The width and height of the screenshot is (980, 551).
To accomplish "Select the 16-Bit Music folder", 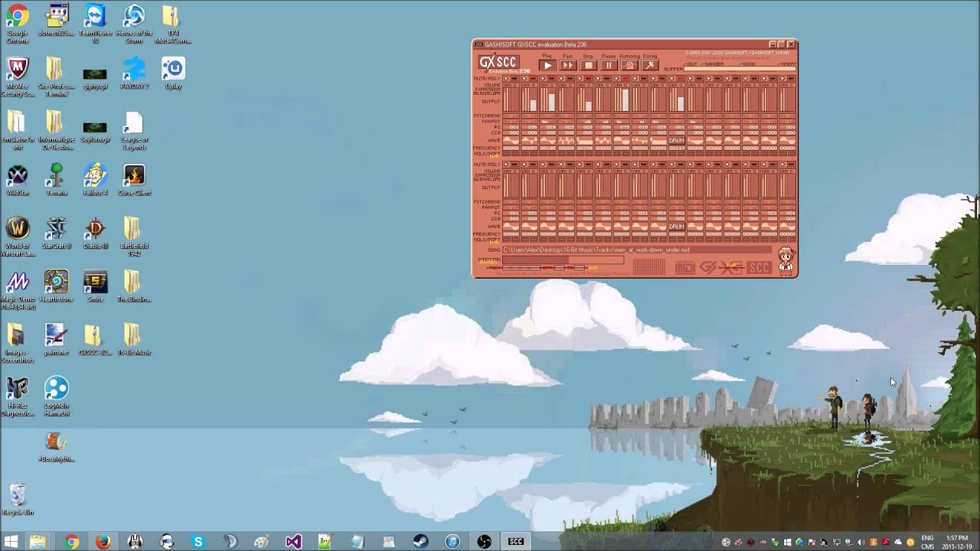I will point(134,339).
